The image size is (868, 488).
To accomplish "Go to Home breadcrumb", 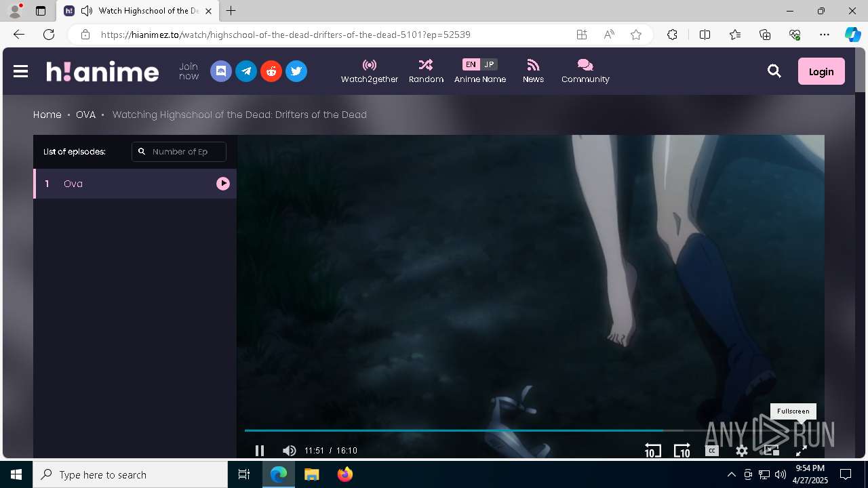I will [x=47, y=115].
